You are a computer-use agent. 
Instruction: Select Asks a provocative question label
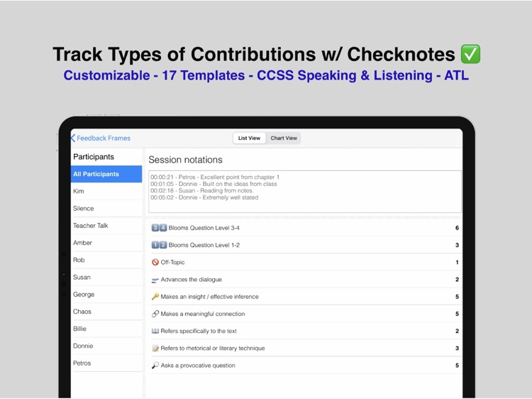click(x=198, y=366)
